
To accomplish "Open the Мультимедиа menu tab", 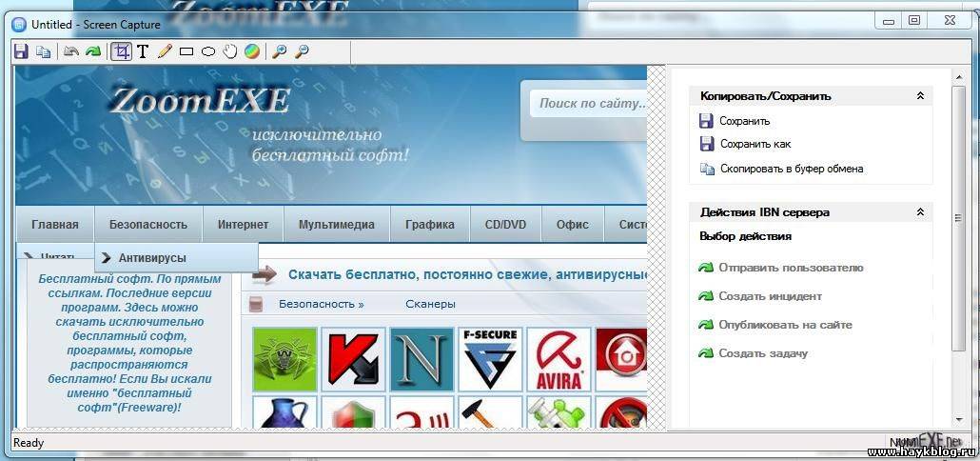I will pos(337,225).
